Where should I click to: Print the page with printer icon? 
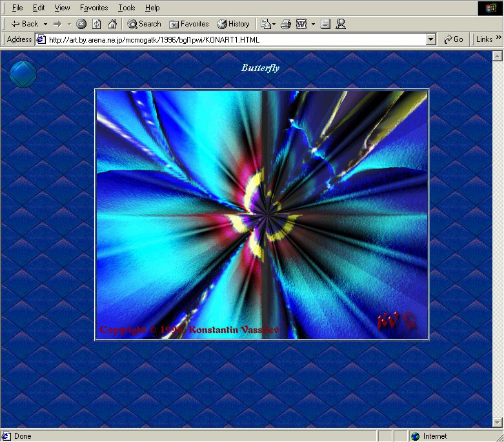(286, 24)
